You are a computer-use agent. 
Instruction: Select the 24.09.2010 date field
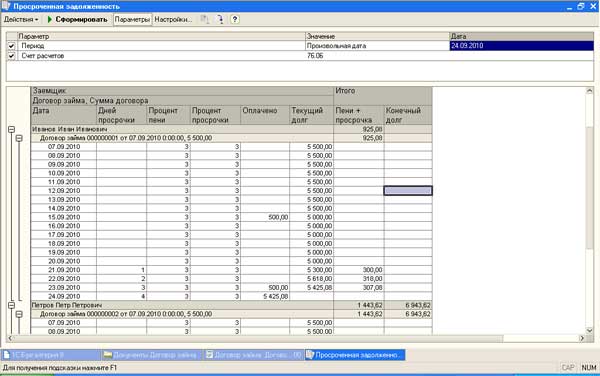tap(521, 46)
